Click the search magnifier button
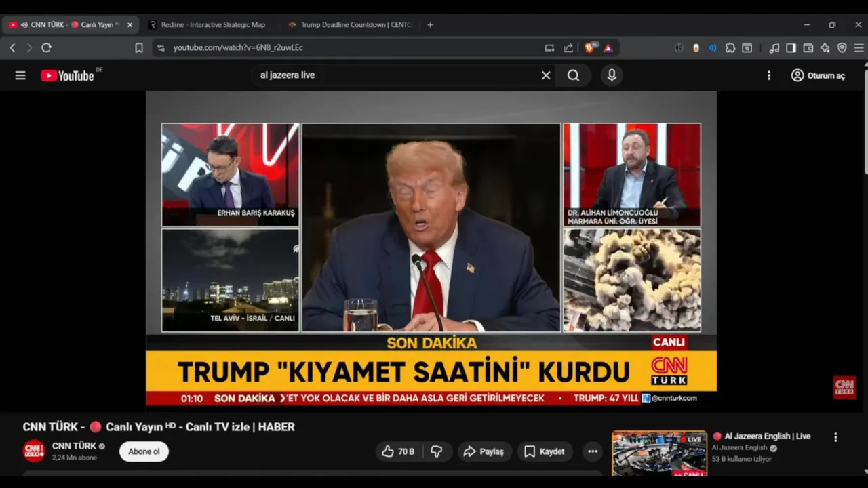This screenshot has height=488, width=868. (574, 75)
